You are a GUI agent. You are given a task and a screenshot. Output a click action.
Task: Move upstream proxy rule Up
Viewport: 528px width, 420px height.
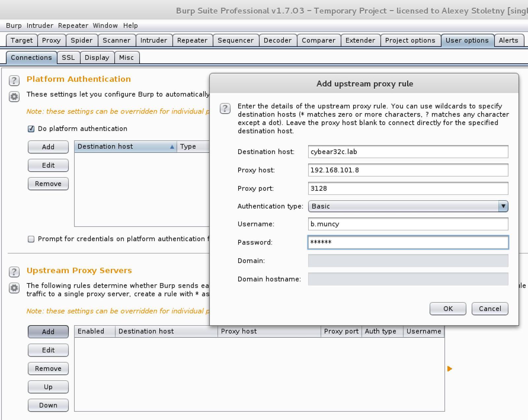48,387
